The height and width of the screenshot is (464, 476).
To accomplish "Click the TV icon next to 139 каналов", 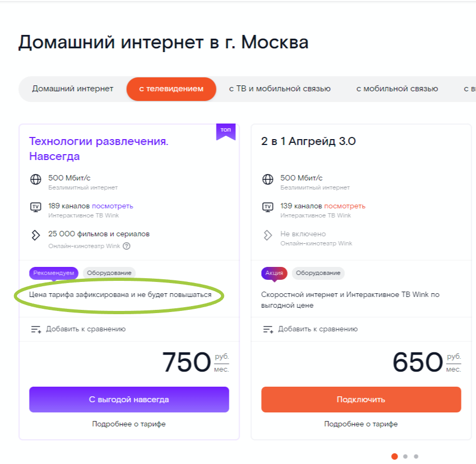I will [267, 207].
